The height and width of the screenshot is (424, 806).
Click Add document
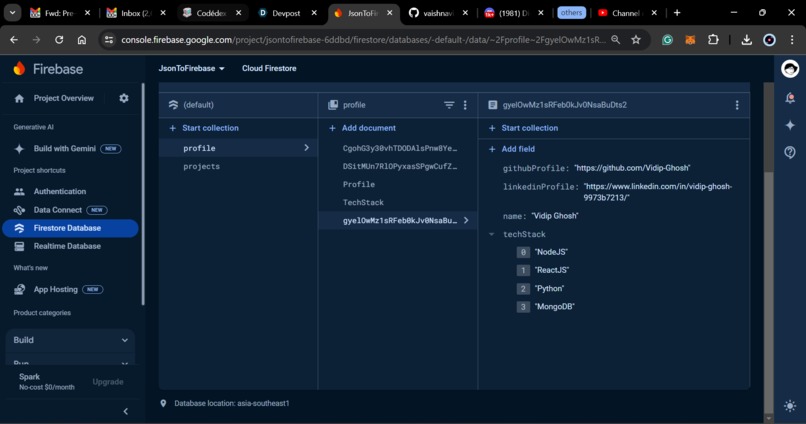362,128
